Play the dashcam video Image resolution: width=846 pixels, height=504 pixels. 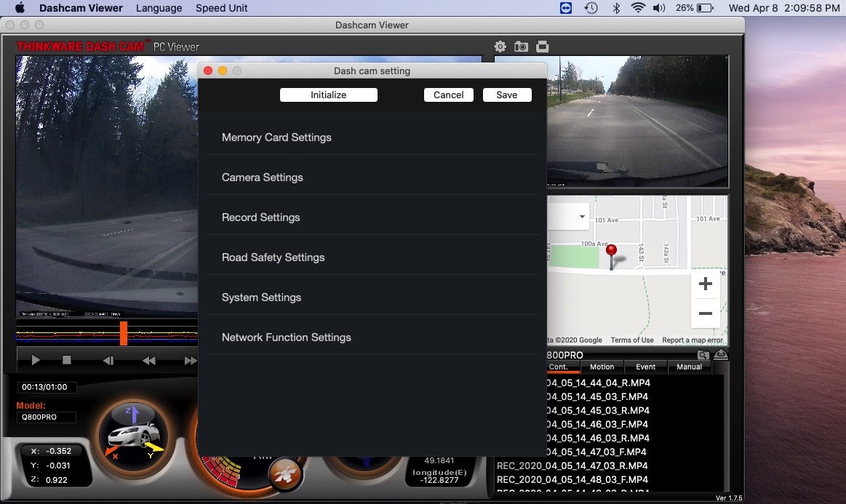[36, 360]
